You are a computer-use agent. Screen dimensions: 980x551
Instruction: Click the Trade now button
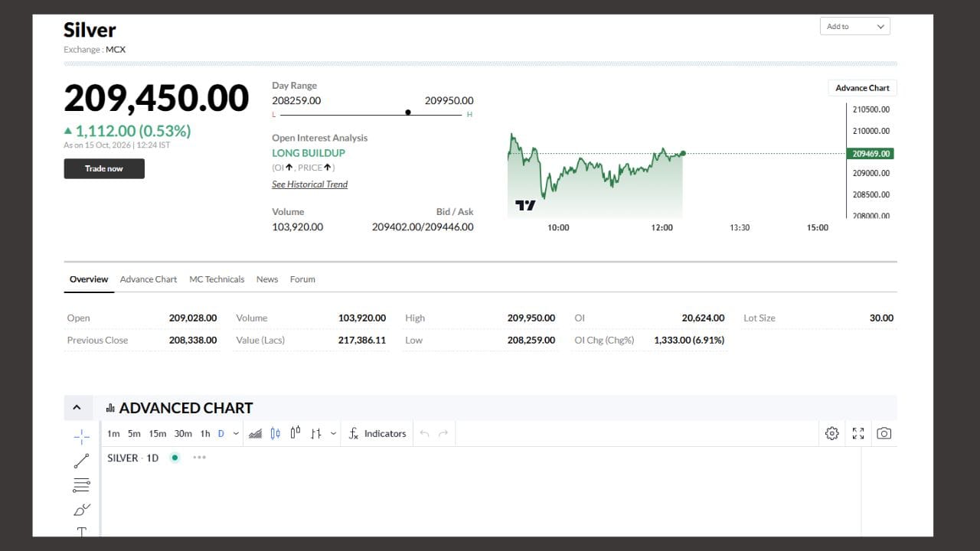point(104,168)
